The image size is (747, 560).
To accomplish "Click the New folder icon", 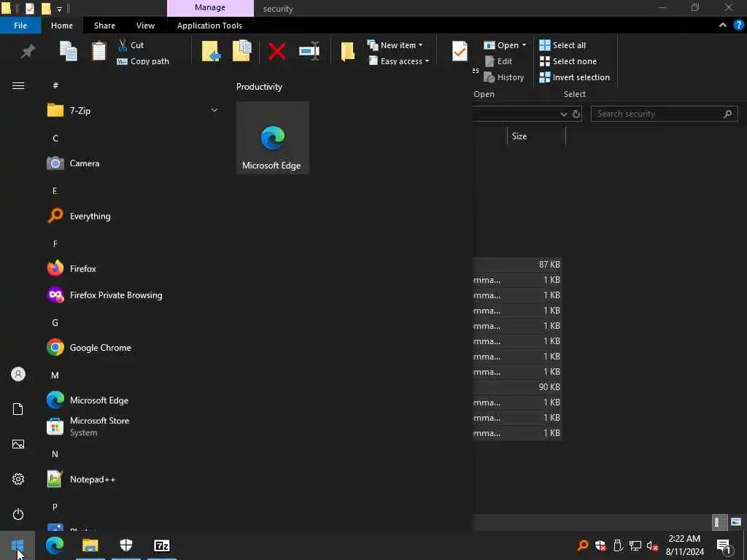I will click(348, 52).
